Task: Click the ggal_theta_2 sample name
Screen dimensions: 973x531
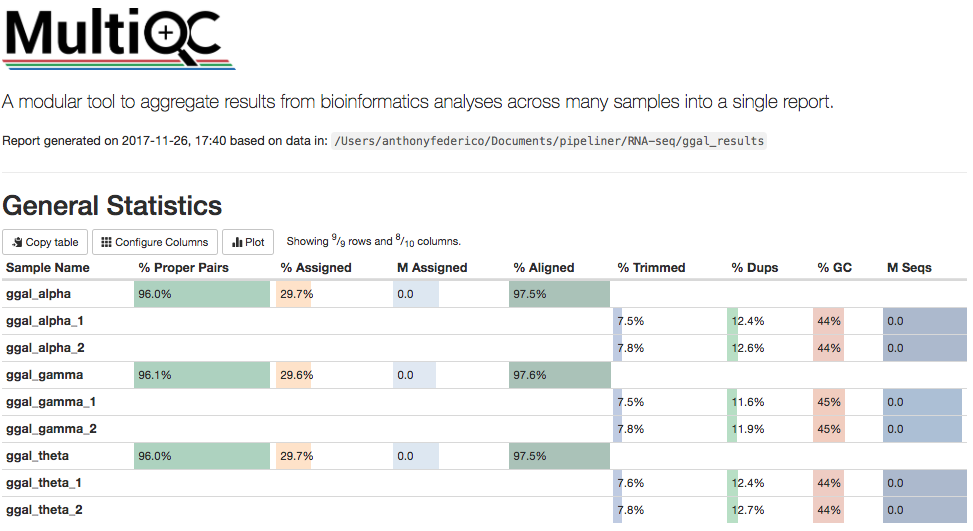Action: point(44,510)
